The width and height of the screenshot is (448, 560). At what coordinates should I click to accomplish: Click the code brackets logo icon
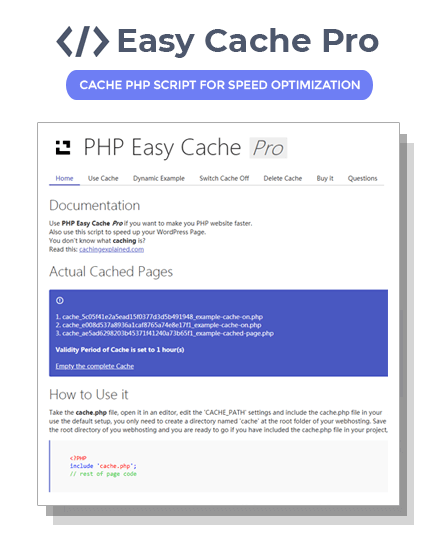pos(83,41)
